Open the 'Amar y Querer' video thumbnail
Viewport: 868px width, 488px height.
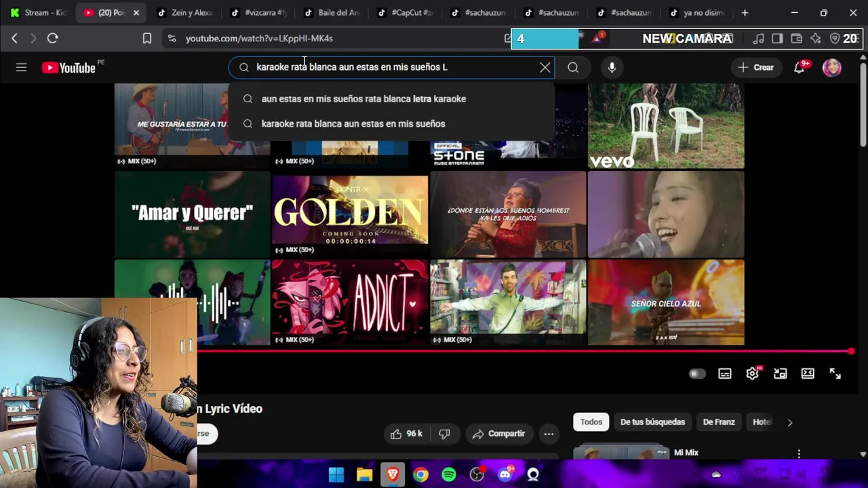(x=192, y=213)
